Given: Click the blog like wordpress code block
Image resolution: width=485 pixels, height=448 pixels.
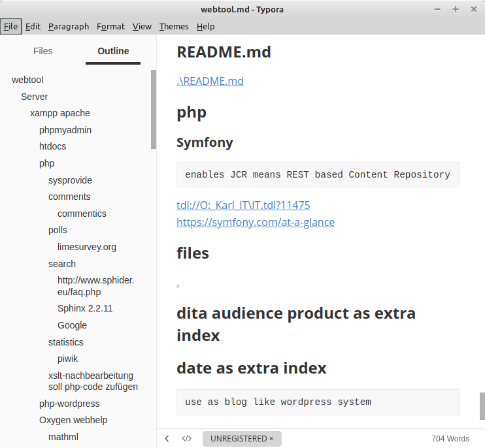Looking at the screenshot, I should pos(318,402).
